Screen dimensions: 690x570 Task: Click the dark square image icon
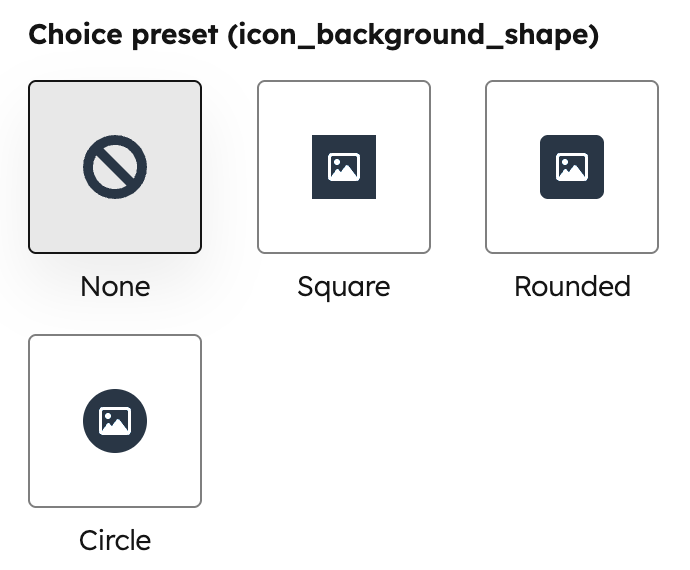point(344,167)
